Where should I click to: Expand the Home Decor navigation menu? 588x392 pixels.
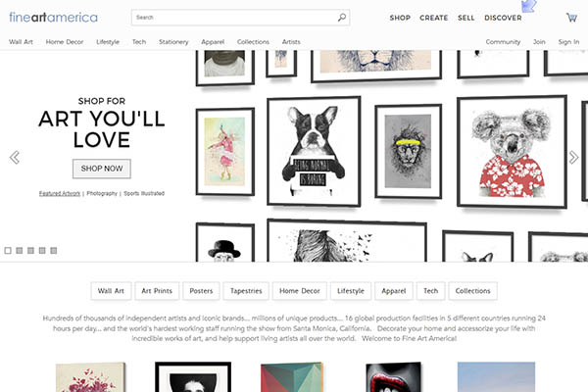tap(65, 42)
